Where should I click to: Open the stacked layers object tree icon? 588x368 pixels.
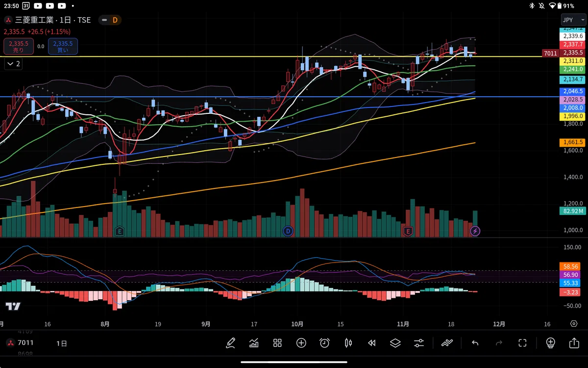(395, 343)
